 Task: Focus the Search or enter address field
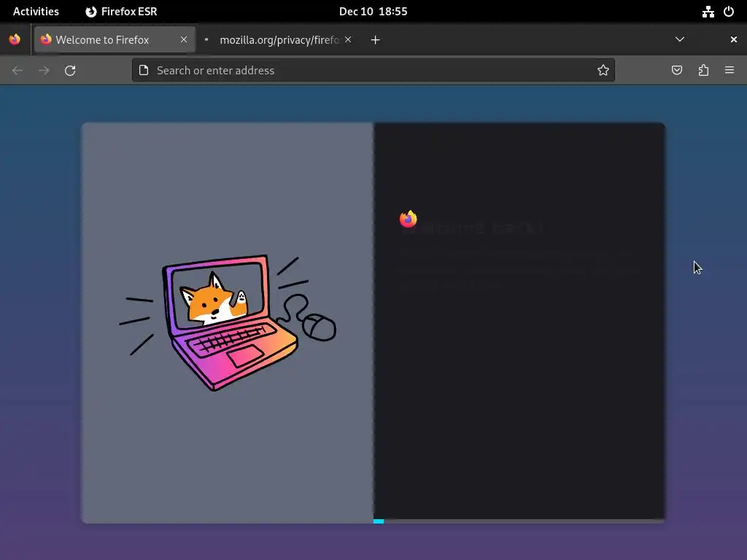click(x=373, y=71)
